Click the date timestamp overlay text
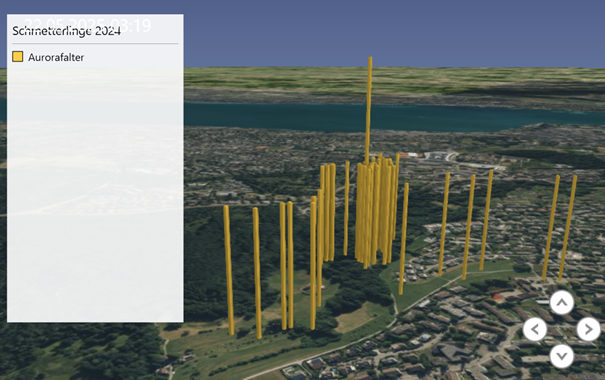The width and height of the screenshot is (605, 380). (88, 25)
